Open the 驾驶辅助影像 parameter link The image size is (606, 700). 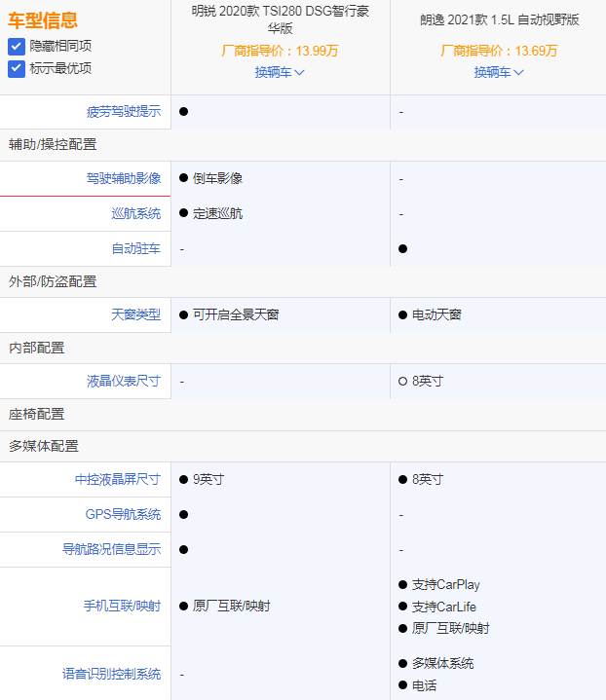click(123, 178)
